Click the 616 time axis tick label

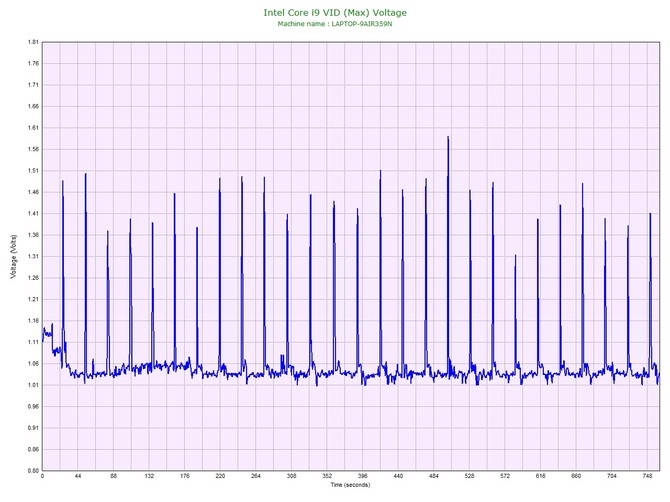(541, 476)
